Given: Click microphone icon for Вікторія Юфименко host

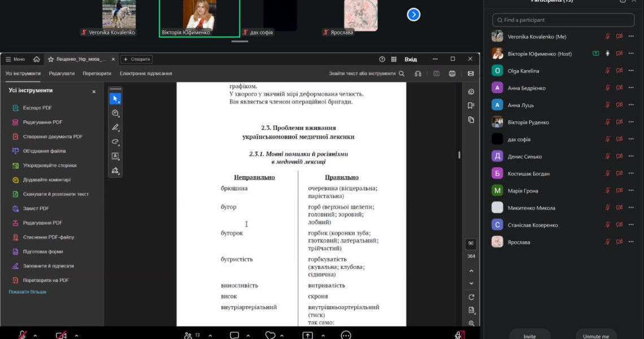Looking at the screenshot, I should coord(607,54).
